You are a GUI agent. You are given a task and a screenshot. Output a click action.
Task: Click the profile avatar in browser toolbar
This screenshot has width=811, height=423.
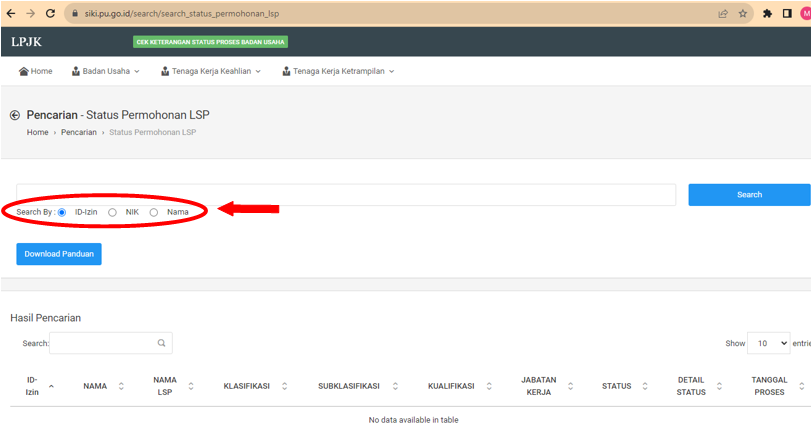click(x=806, y=14)
